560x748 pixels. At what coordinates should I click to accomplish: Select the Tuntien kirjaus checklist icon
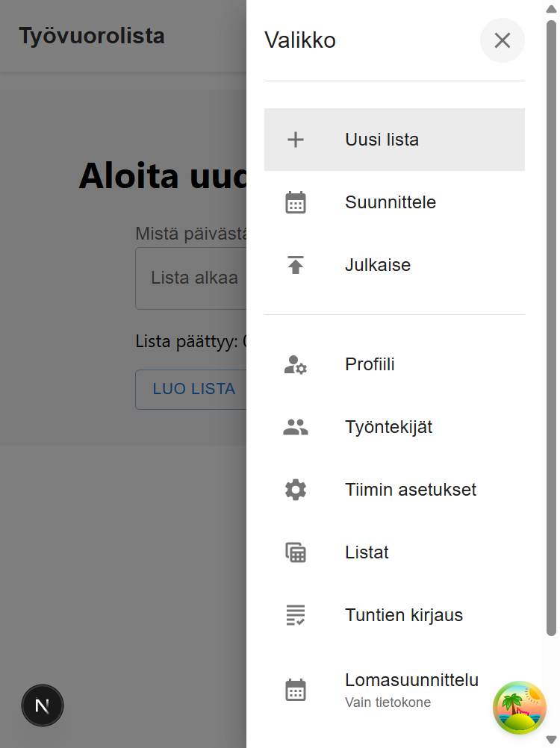(296, 615)
